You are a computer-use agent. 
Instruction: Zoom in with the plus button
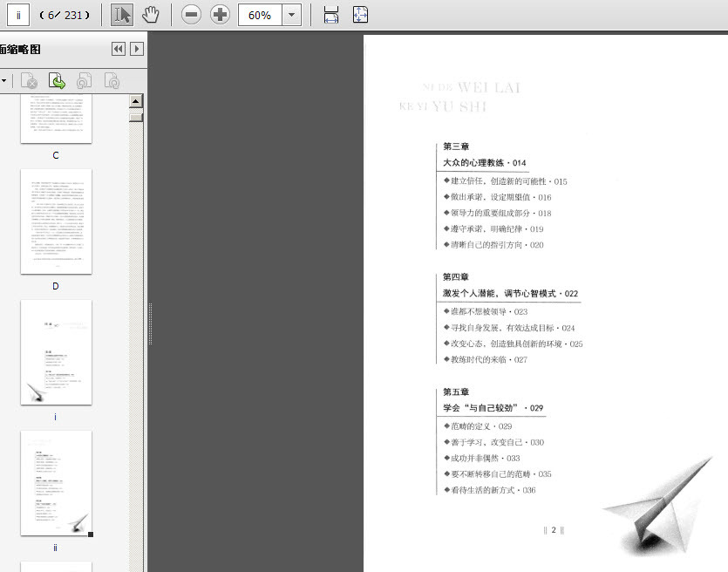(x=220, y=15)
